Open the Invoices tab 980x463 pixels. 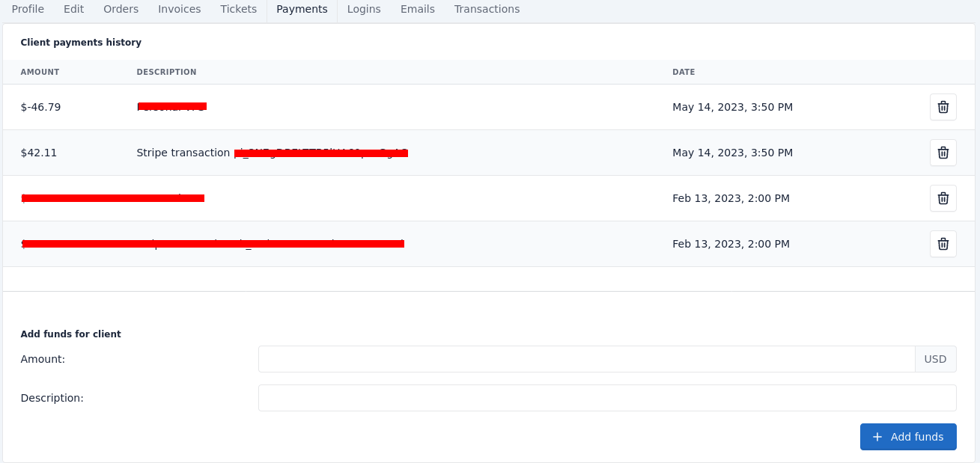pos(179,9)
